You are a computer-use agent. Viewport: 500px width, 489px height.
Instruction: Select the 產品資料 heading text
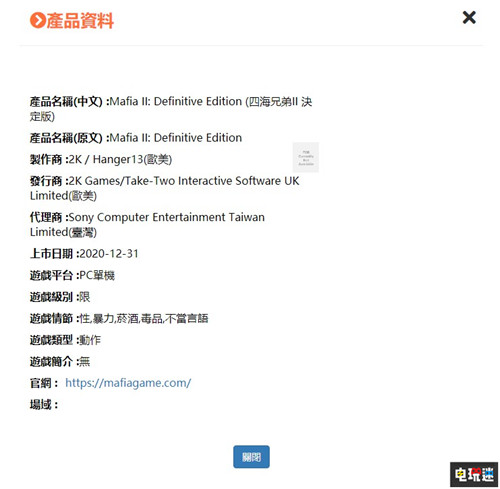coord(80,21)
